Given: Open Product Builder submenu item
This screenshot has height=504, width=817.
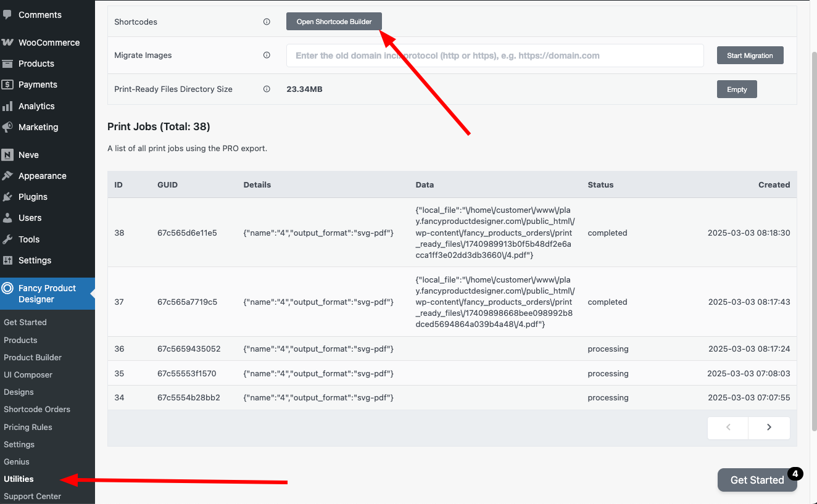Looking at the screenshot, I should click(33, 357).
